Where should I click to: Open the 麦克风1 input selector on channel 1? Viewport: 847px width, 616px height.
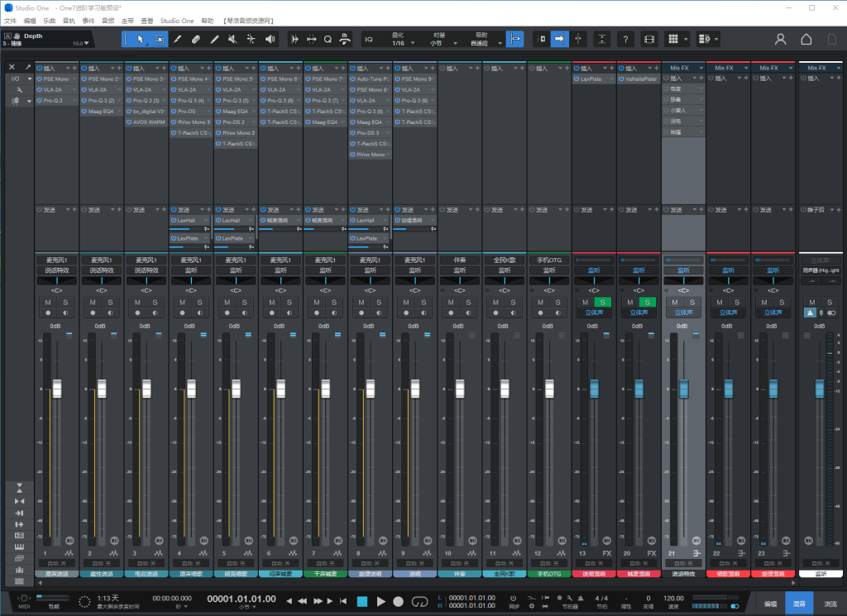point(57,260)
